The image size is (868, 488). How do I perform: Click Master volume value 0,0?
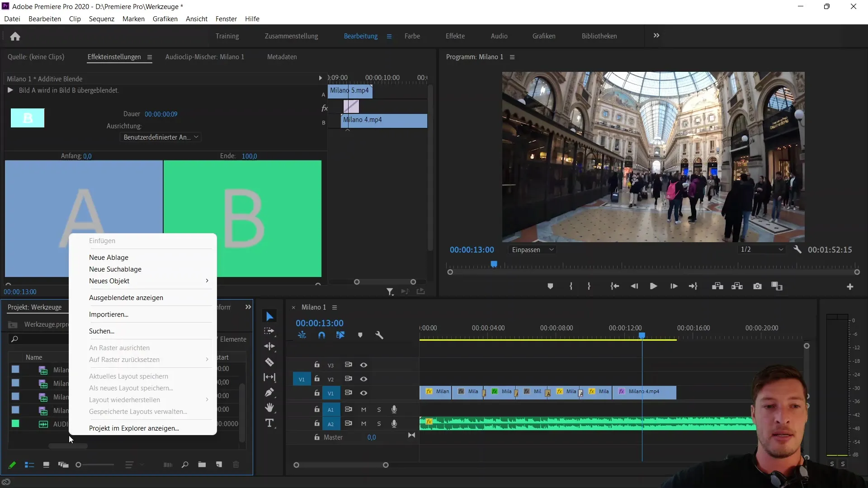pos(372,437)
